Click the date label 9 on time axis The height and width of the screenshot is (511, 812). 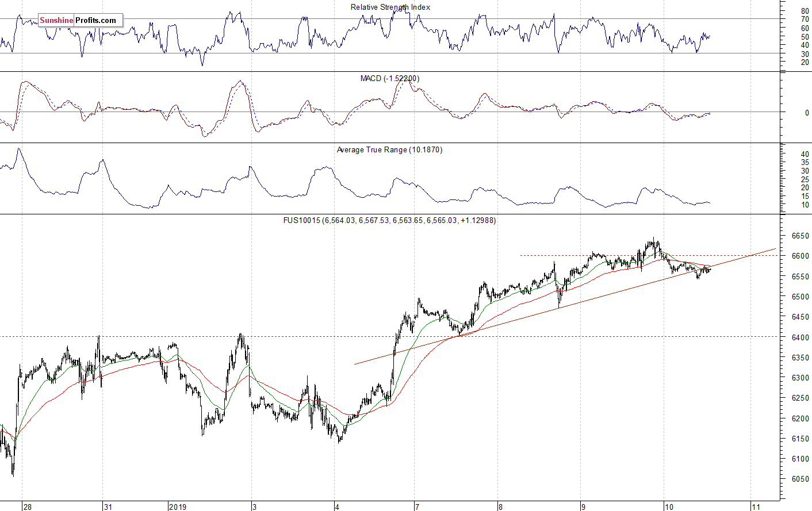(x=583, y=506)
